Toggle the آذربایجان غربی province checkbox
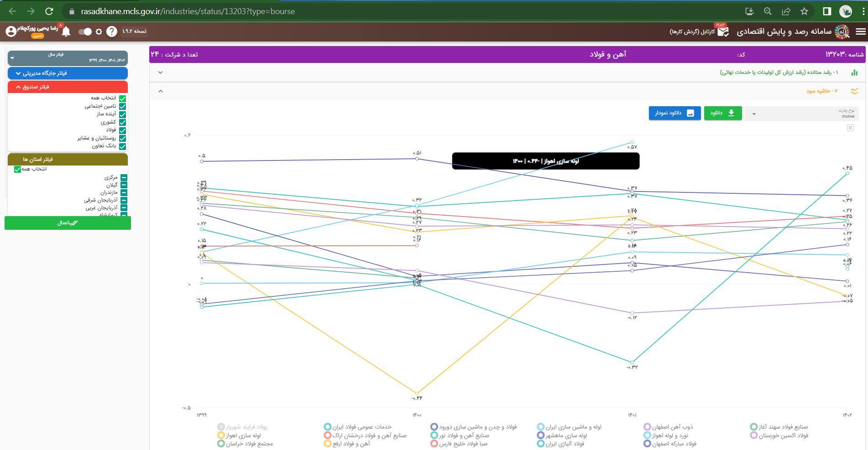 tap(124, 208)
